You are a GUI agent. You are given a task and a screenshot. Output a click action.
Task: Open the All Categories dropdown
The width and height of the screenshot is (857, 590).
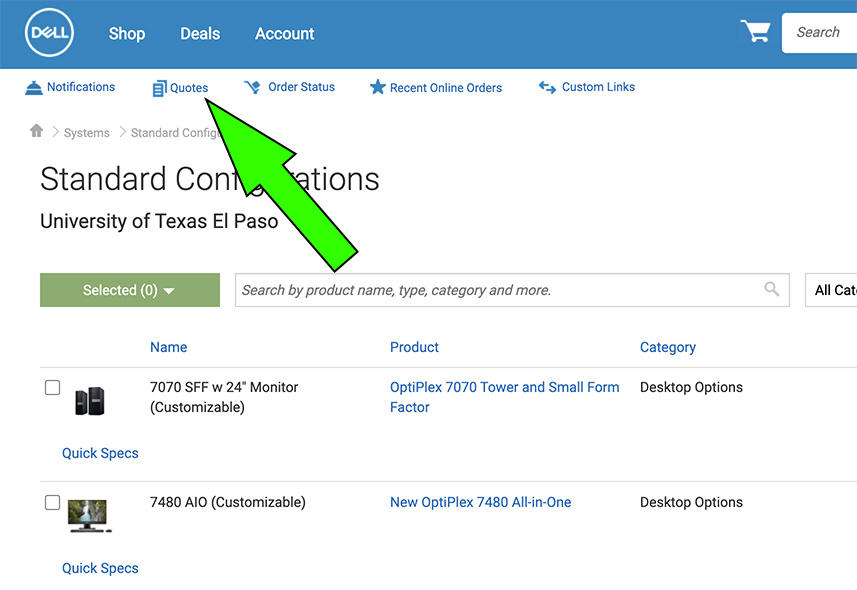(831, 290)
